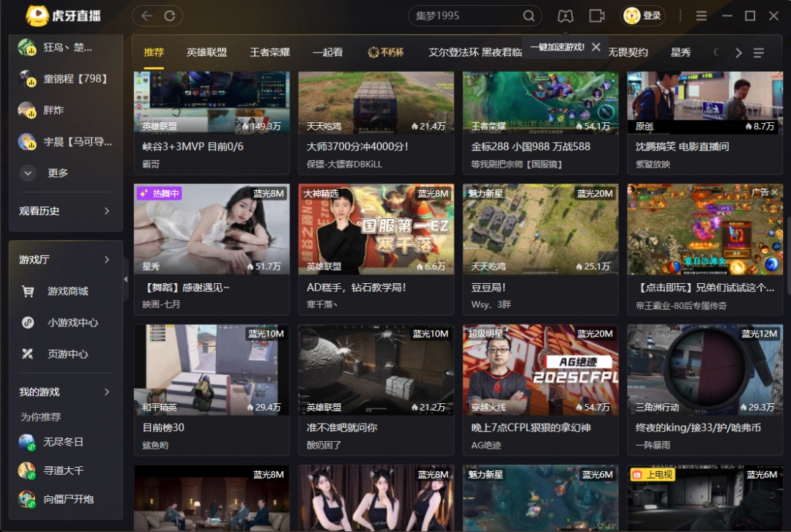Expand the 我的游戏 section arrow
Screen dimensions: 791x532
(107, 391)
